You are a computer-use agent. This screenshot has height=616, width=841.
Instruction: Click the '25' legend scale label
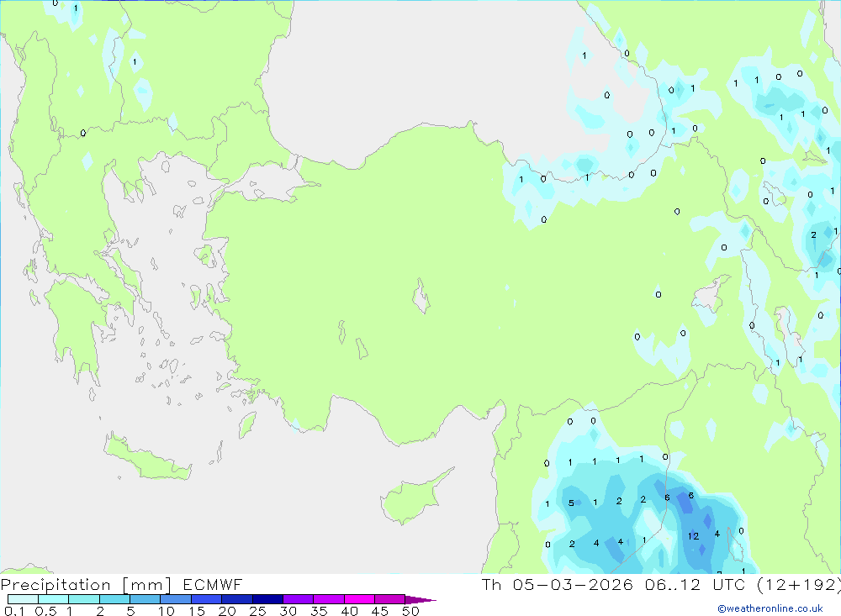click(x=257, y=611)
